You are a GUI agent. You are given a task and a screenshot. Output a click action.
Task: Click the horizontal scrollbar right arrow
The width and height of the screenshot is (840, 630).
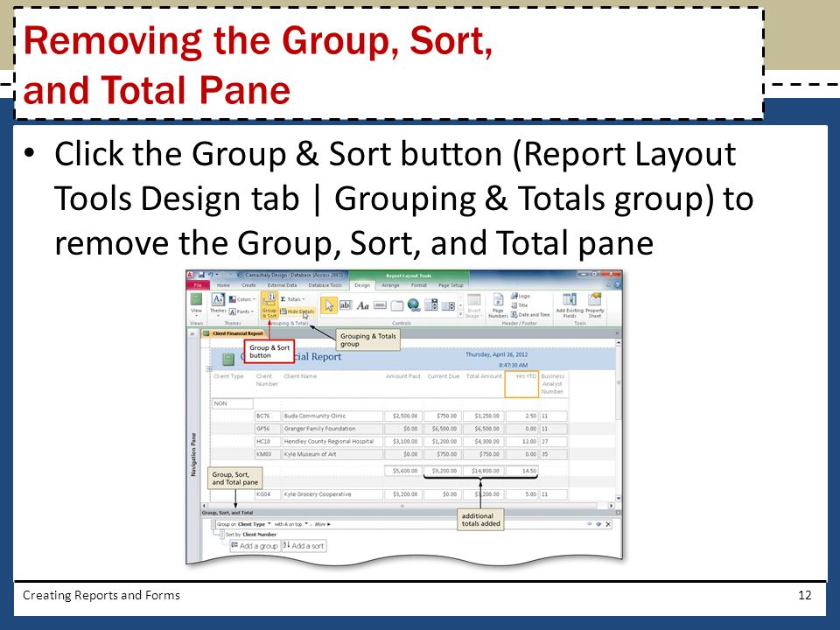point(612,506)
